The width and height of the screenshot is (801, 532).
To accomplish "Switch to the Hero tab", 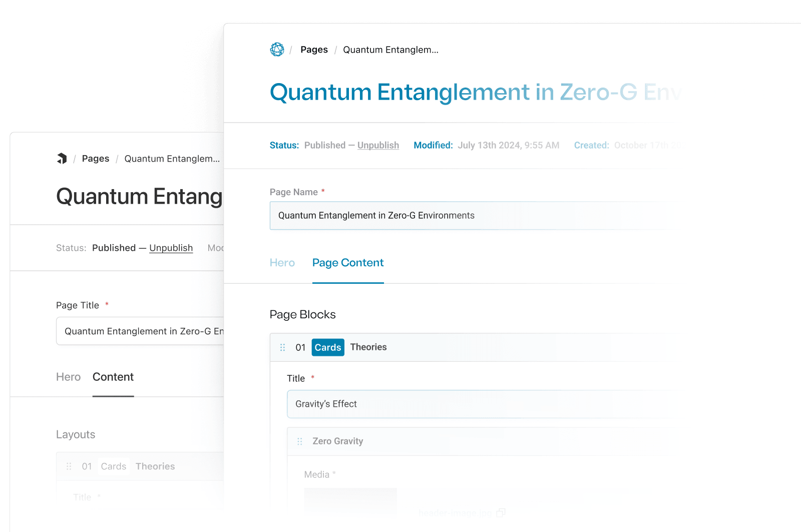I will pos(282,262).
